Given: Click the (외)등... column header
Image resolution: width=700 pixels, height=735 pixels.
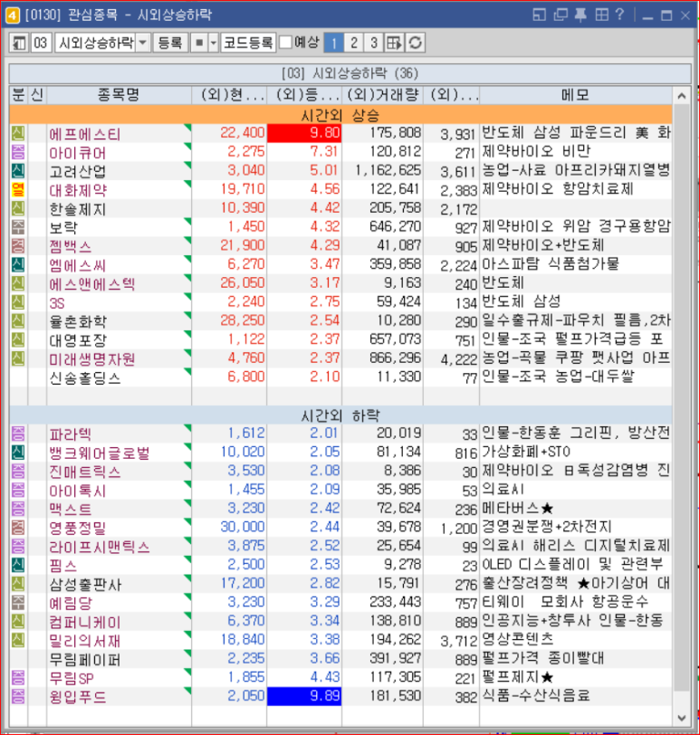Looking at the screenshot, I should [304, 95].
